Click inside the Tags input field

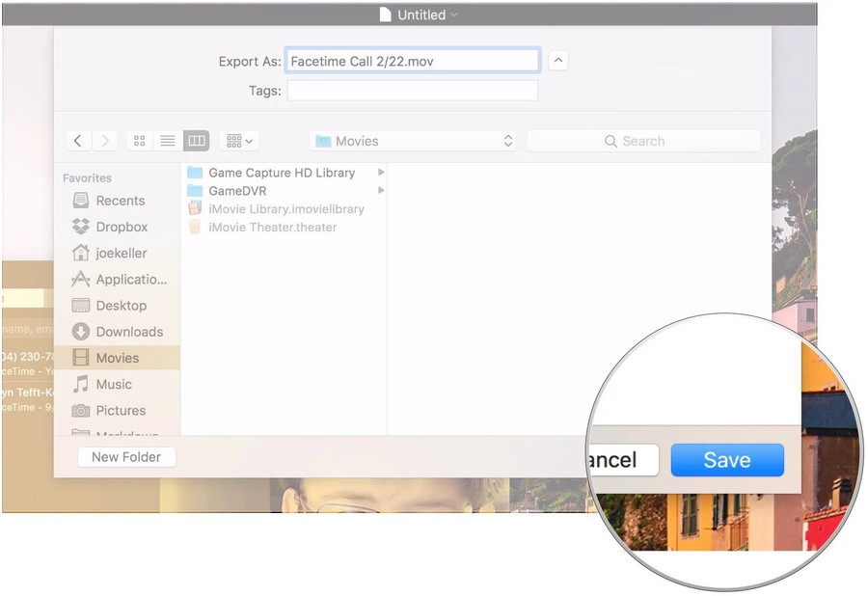point(413,90)
